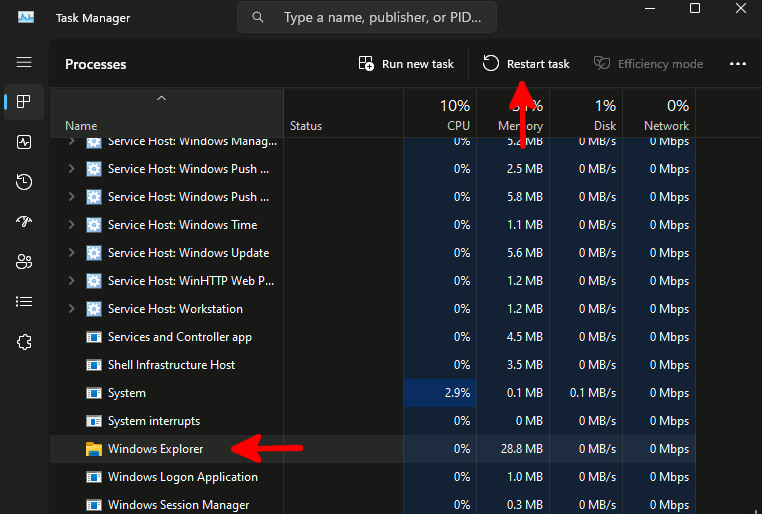Click the Shell Infrastructure Host icon
Screen dimensions: 762x514
94,365
